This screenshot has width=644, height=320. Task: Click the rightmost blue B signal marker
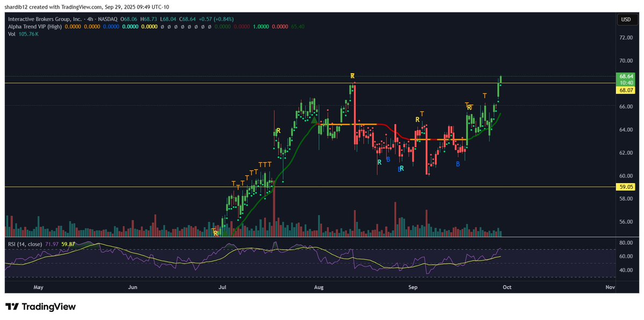458,164
